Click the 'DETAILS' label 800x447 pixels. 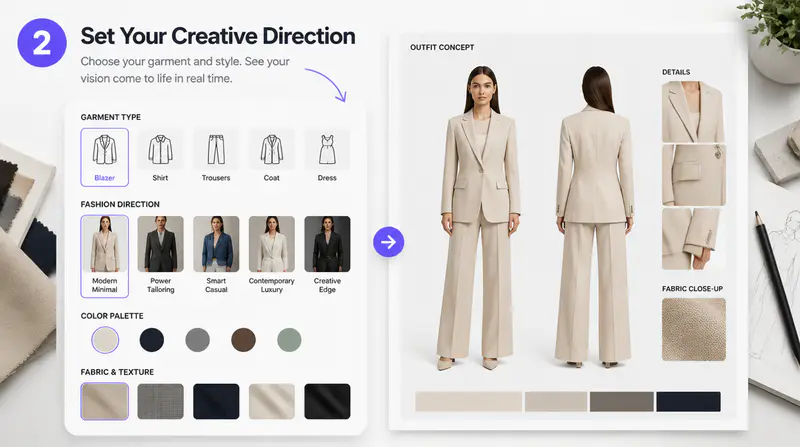[676, 72]
